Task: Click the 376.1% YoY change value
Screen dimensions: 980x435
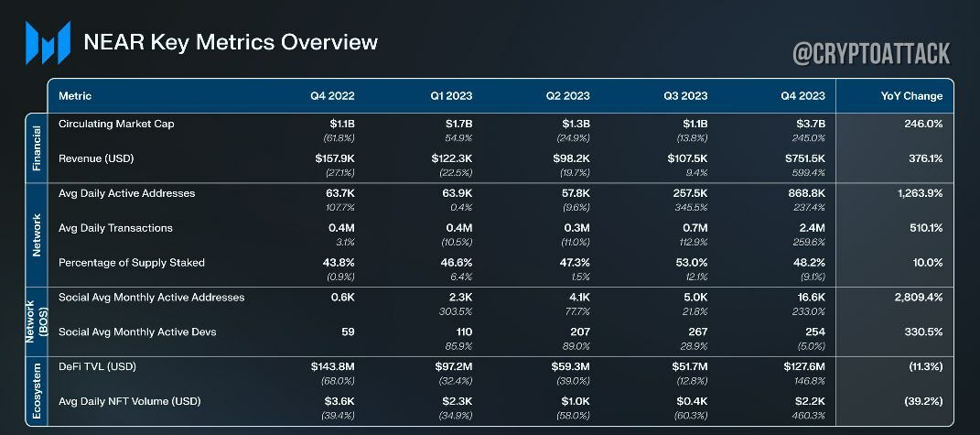Action: click(x=926, y=159)
